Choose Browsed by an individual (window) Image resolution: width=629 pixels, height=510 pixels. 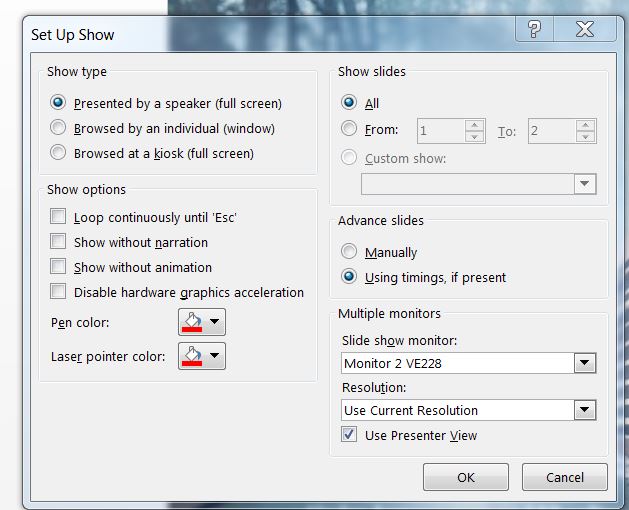click(x=58, y=128)
